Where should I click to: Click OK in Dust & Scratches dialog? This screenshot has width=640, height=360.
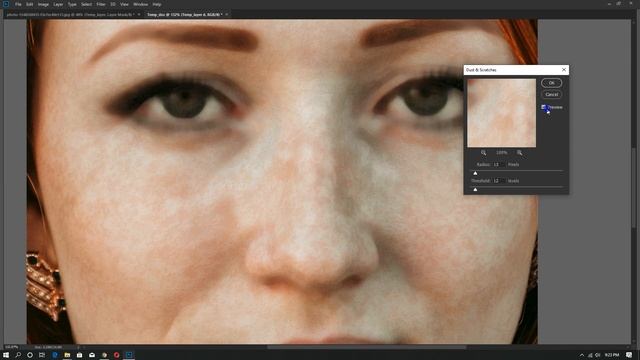(x=551, y=83)
